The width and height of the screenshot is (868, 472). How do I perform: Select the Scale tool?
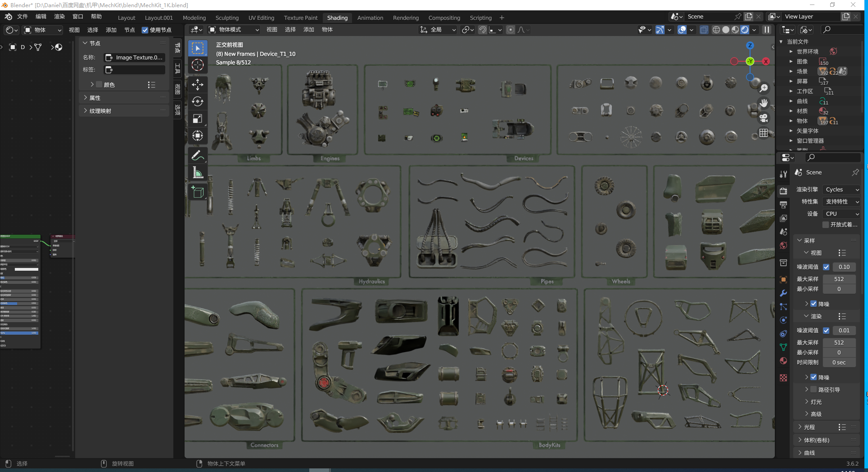tap(198, 118)
